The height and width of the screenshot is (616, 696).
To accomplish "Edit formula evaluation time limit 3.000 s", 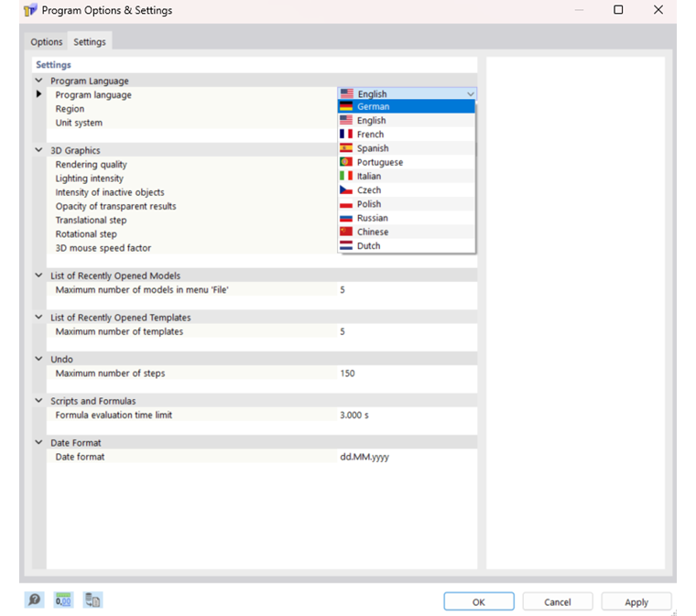I will pos(407,415).
